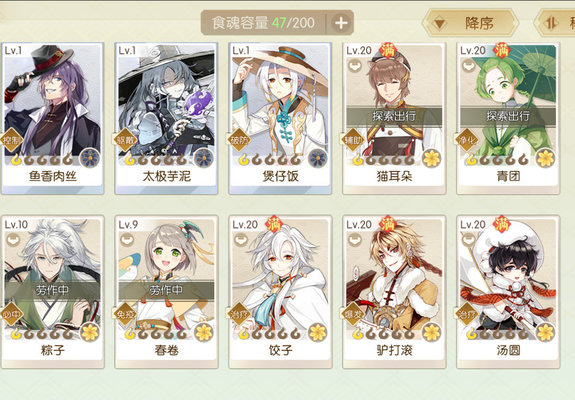Click the 满 max-level badge on 青团
This screenshot has height=400, width=575.
502,50
